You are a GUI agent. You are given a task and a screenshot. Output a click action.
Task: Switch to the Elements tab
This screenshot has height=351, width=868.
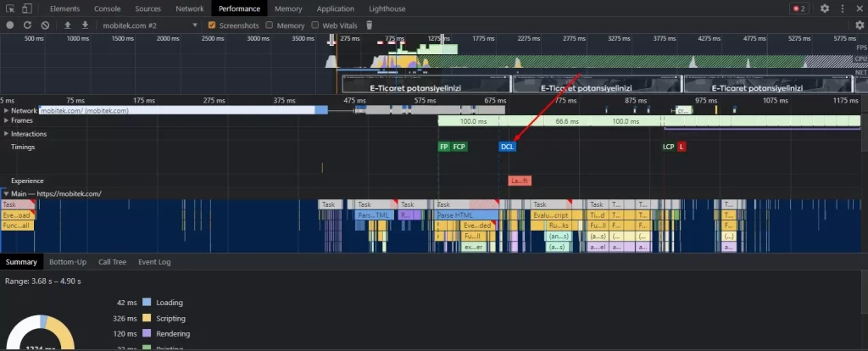pyautogui.click(x=64, y=8)
